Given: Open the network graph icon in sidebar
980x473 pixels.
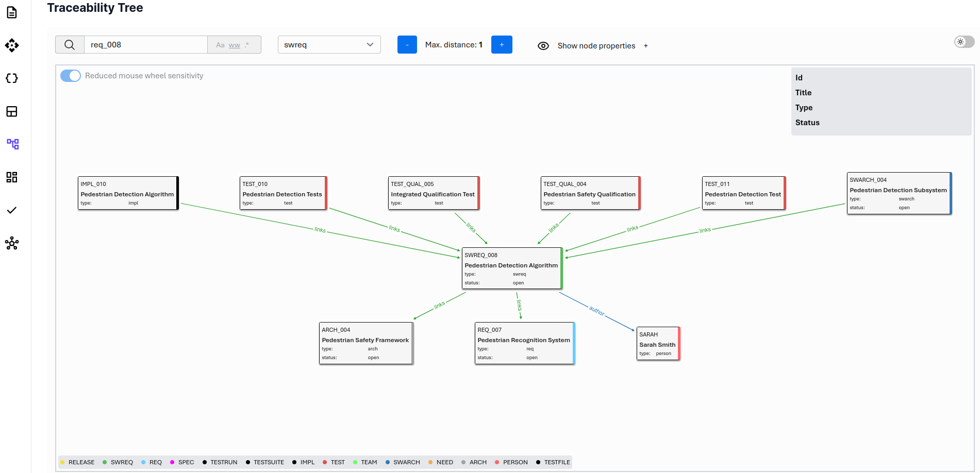Looking at the screenshot, I should point(12,243).
